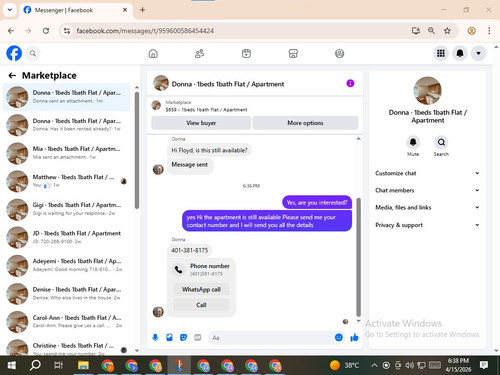The width and height of the screenshot is (500, 375).
Task: Open the Account dropdown arrow
Action: pyautogui.click(x=478, y=53)
